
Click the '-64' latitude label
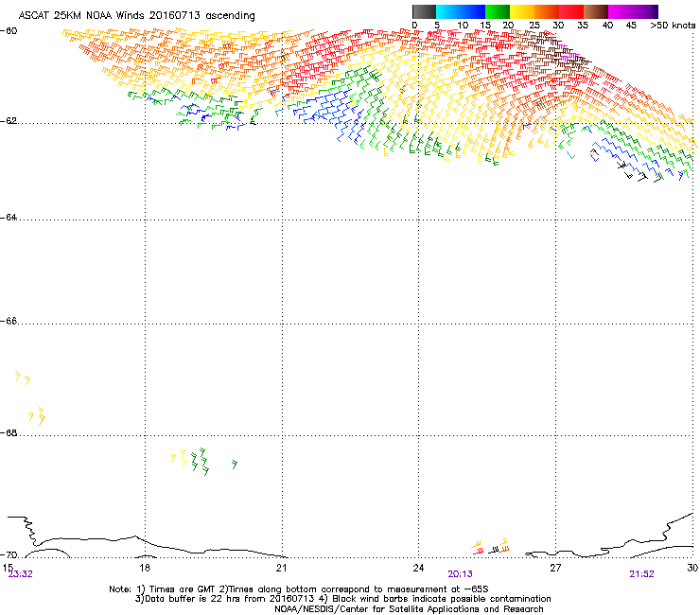(x=9, y=218)
